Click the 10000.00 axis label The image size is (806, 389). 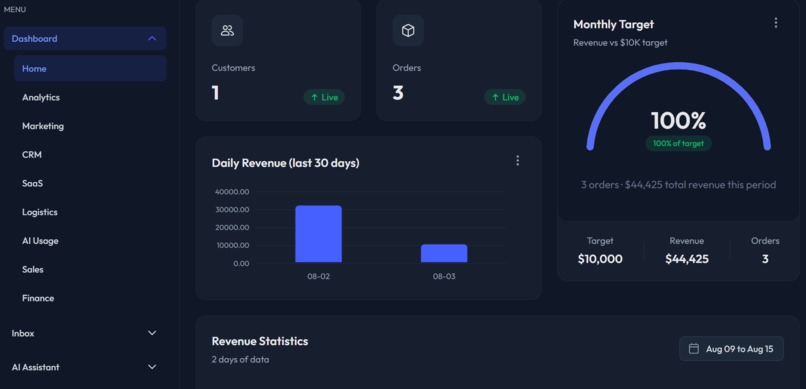tap(232, 245)
